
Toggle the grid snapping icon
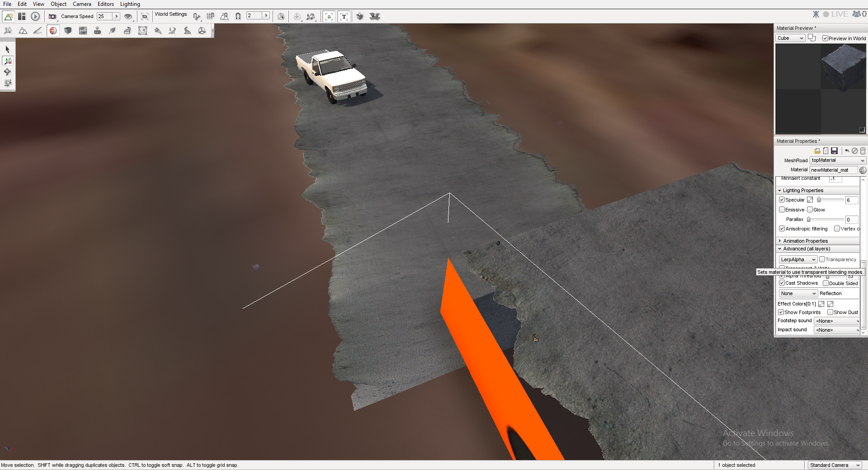coord(210,16)
